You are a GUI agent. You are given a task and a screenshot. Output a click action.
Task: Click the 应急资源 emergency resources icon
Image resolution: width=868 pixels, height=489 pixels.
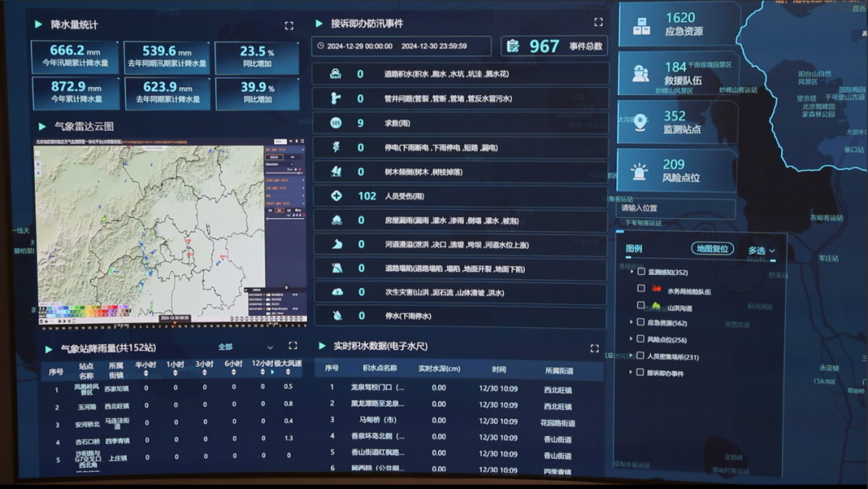pos(641,26)
